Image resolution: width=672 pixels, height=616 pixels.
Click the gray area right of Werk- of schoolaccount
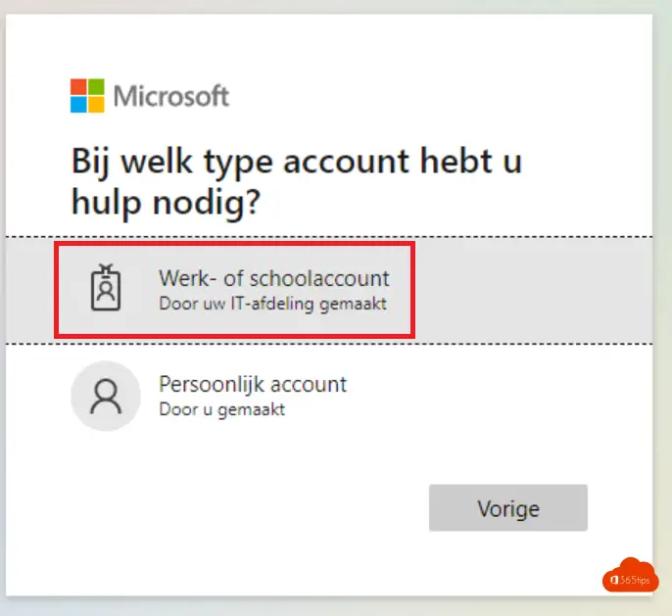pos(534,290)
